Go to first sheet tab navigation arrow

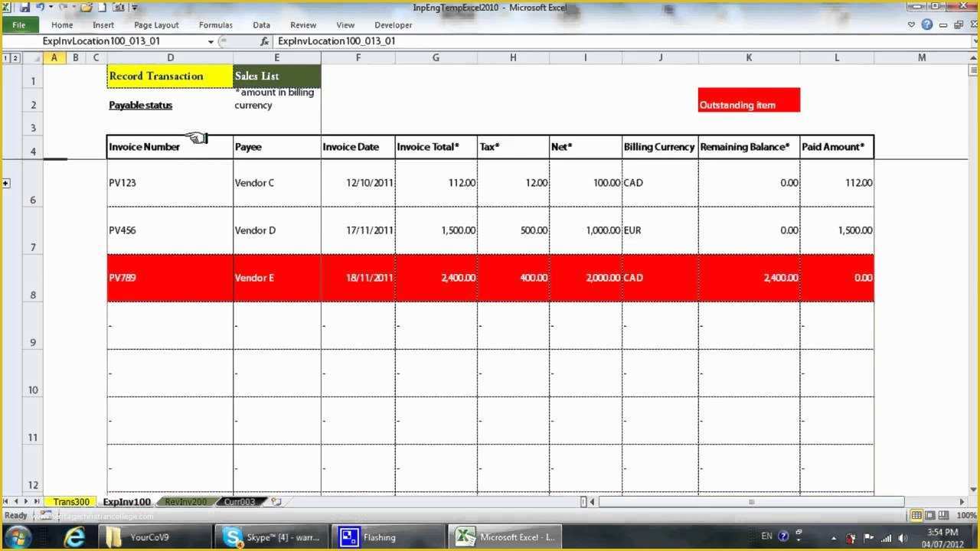click(6, 501)
